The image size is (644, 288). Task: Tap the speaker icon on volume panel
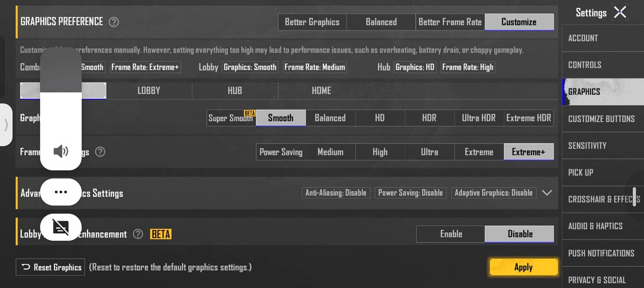(61, 152)
